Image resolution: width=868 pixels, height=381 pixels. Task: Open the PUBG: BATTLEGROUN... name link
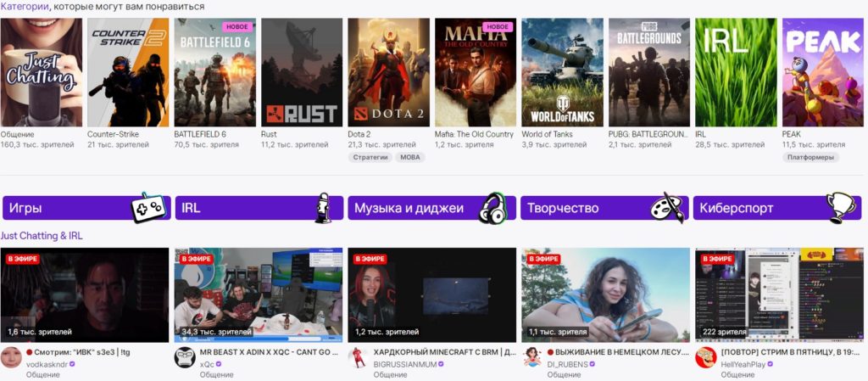point(648,135)
